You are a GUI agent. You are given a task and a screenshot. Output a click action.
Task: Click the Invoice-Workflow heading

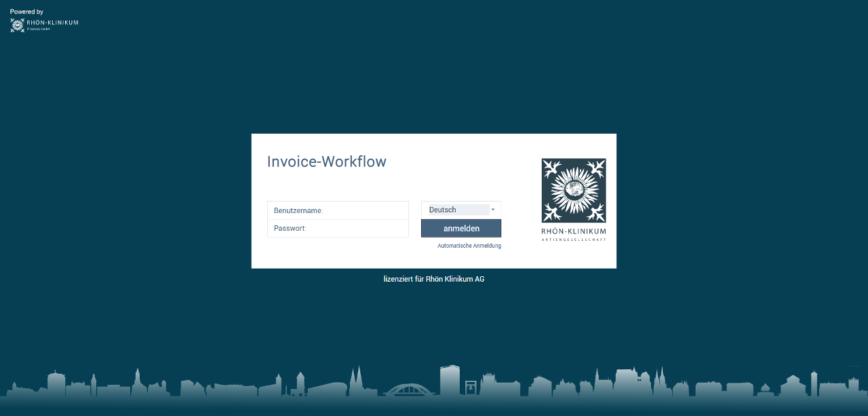point(327,162)
